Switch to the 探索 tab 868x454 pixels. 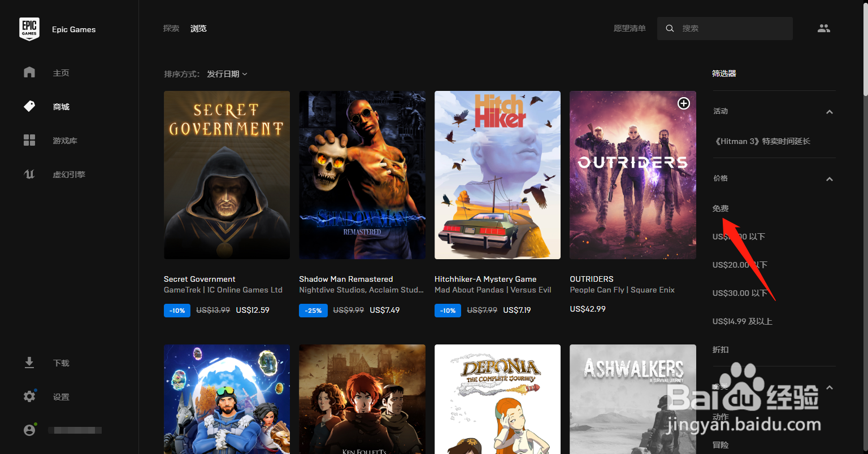(x=171, y=28)
